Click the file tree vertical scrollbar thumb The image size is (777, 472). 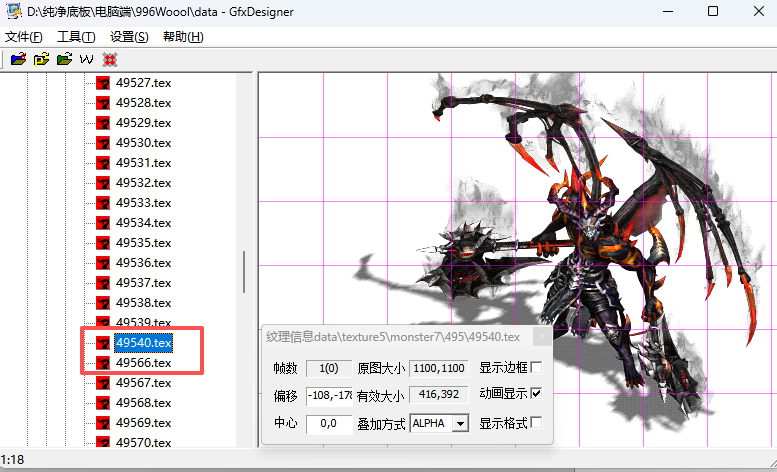pyautogui.click(x=244, y=272)
